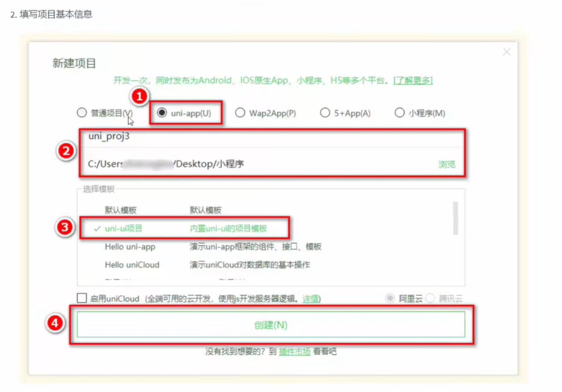
Task: Select the uni-app(U) project type
Action: coord(162,113)
